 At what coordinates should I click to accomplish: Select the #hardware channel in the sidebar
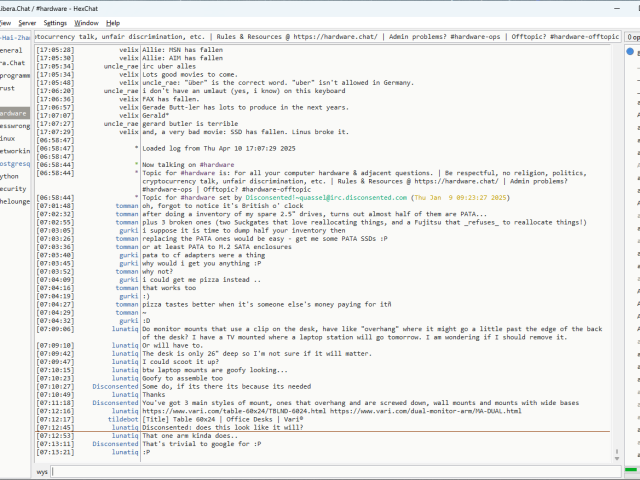coord(14,113)
